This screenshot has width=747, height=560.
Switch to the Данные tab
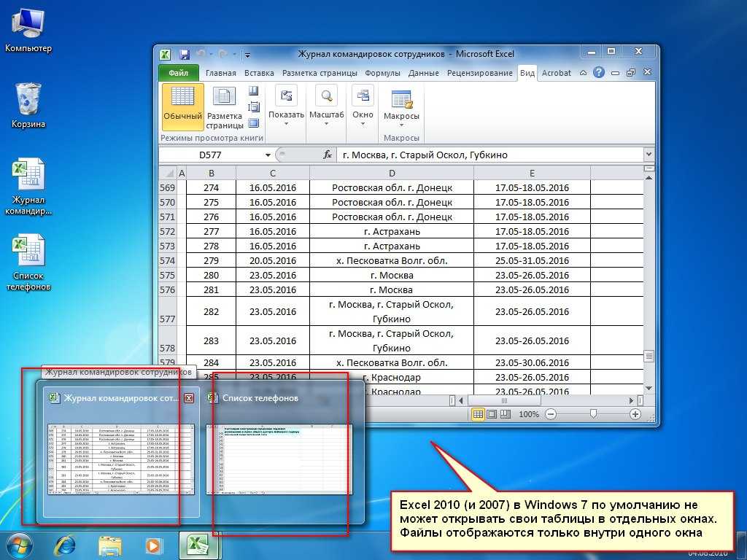coord(424,73)
